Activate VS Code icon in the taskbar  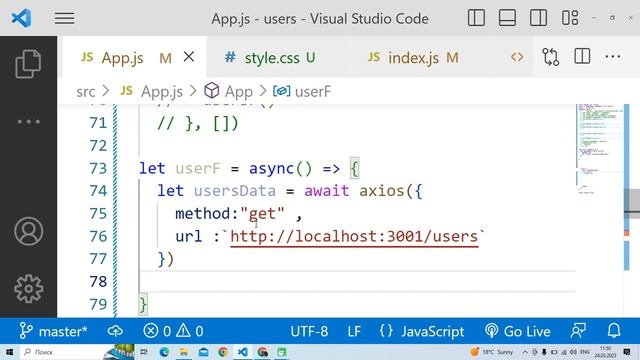242,352
